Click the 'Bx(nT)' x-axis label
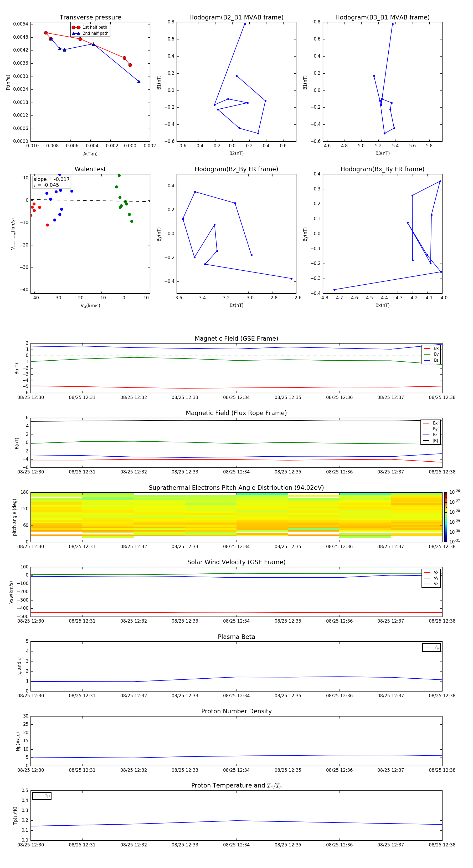473x868 pixels. click(x=382, y=305)
